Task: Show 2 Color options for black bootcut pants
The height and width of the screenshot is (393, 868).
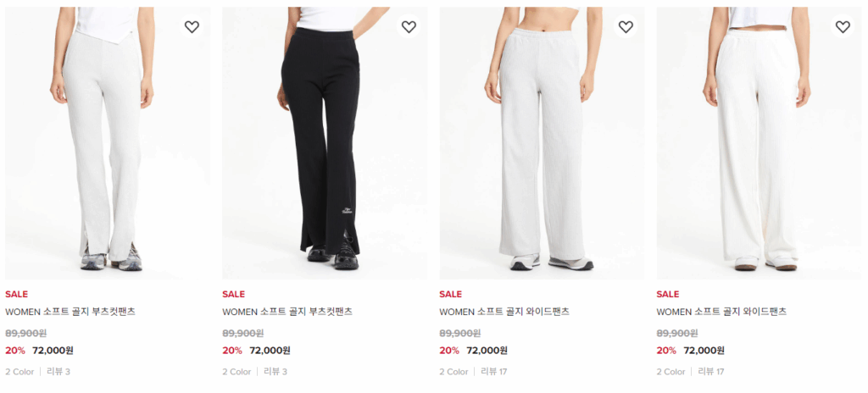Action: [x=236, y=372]
